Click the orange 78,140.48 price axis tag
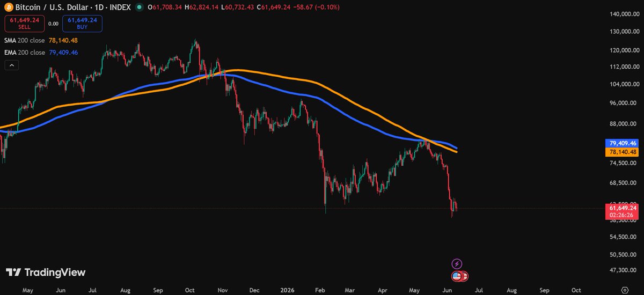The width and height of the screenshot is (644, 295). [x=623, y=152]
